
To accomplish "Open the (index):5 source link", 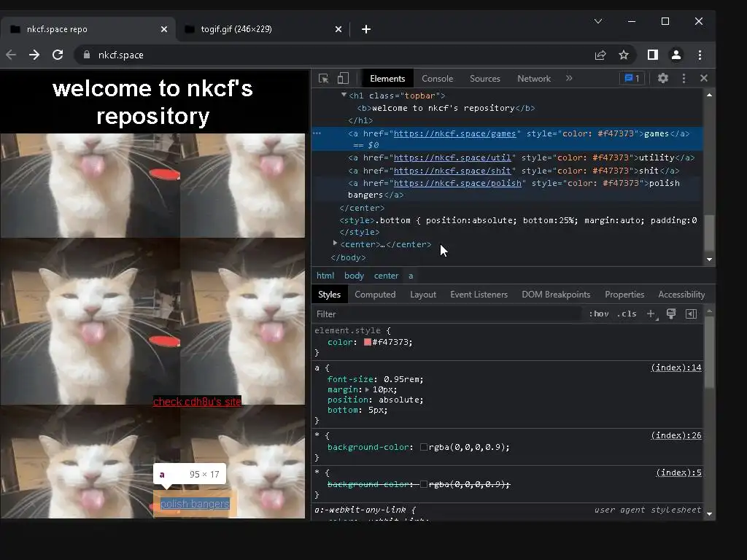I will (678, 472).
